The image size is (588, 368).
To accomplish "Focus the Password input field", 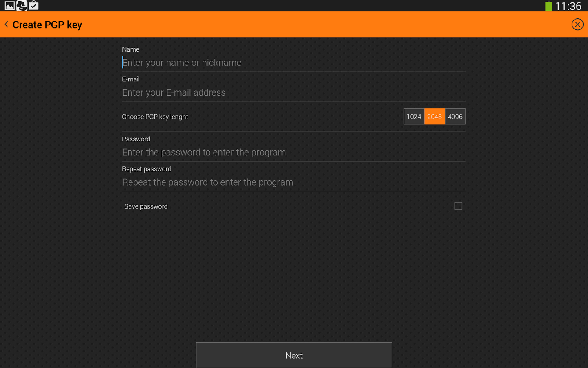I will click(294, 153).
